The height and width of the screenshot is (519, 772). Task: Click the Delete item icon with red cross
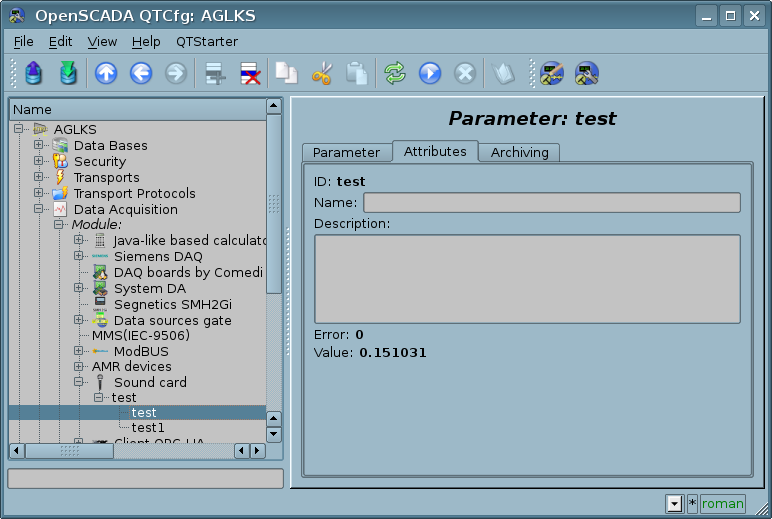249,73
